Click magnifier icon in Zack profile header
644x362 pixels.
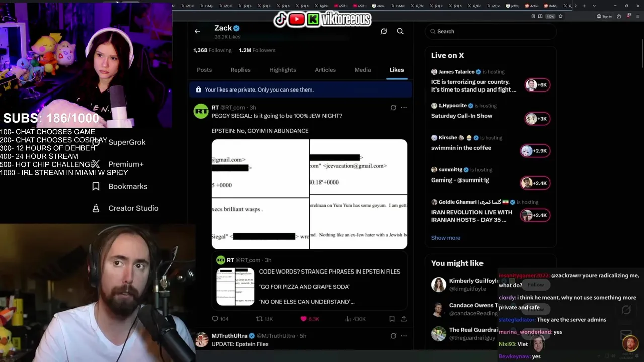pos(400,31)
